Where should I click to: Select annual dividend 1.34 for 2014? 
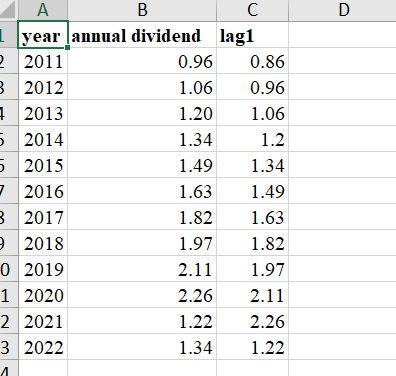click(142, 139)
